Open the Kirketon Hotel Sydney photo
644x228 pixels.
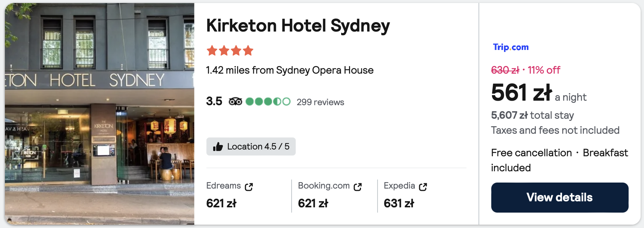(x=99, y=114)
